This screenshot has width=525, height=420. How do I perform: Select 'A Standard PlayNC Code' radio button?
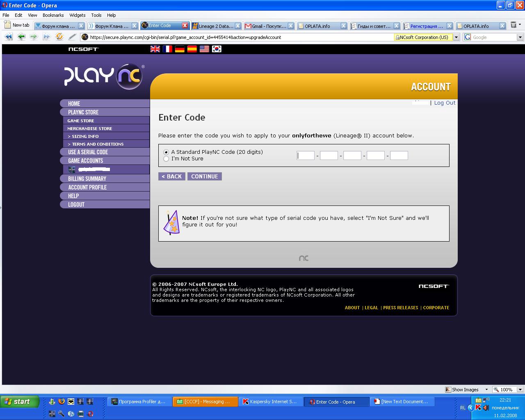pos(166,152)
